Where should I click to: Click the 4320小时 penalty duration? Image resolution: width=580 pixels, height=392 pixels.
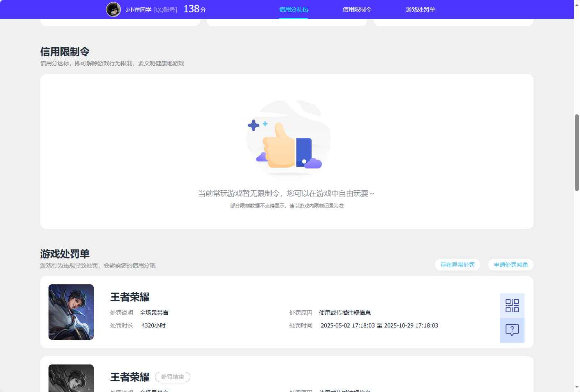153,325
